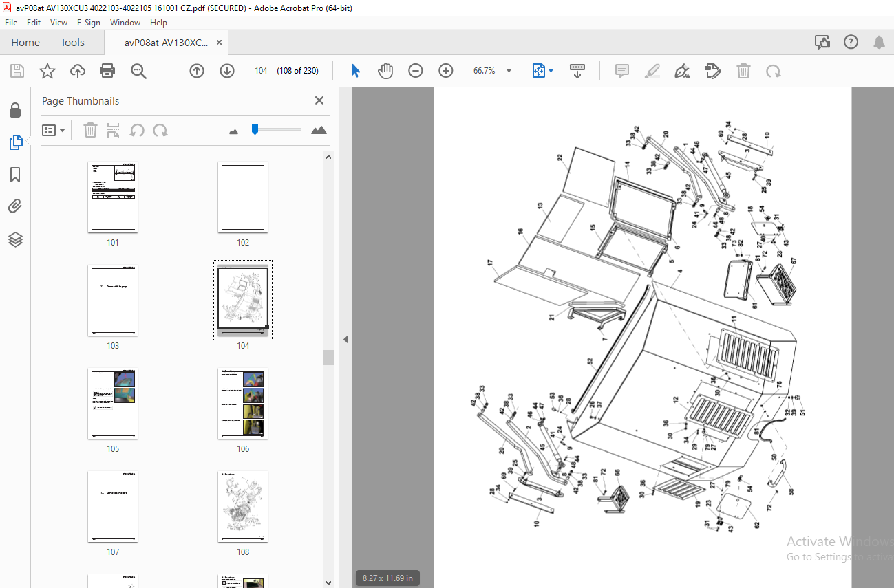Go to the next page arrow

pyautogui.click(x=227, y=71)
